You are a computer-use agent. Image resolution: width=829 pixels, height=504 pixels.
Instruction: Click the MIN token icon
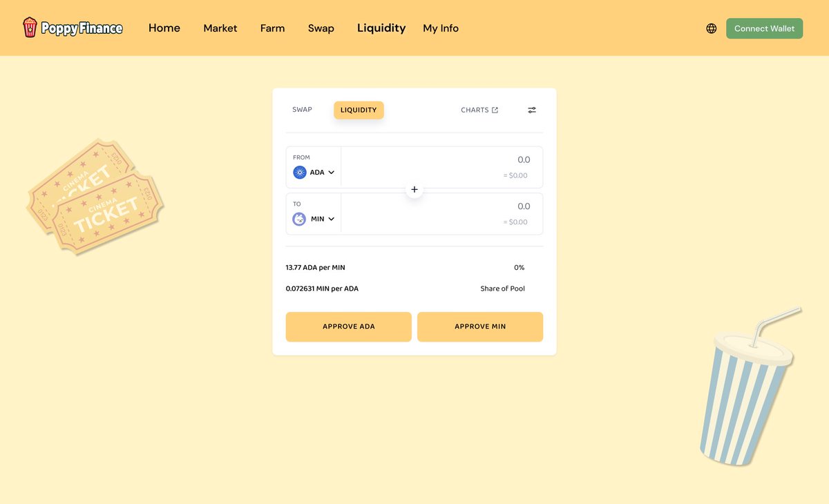pos(299,219)
